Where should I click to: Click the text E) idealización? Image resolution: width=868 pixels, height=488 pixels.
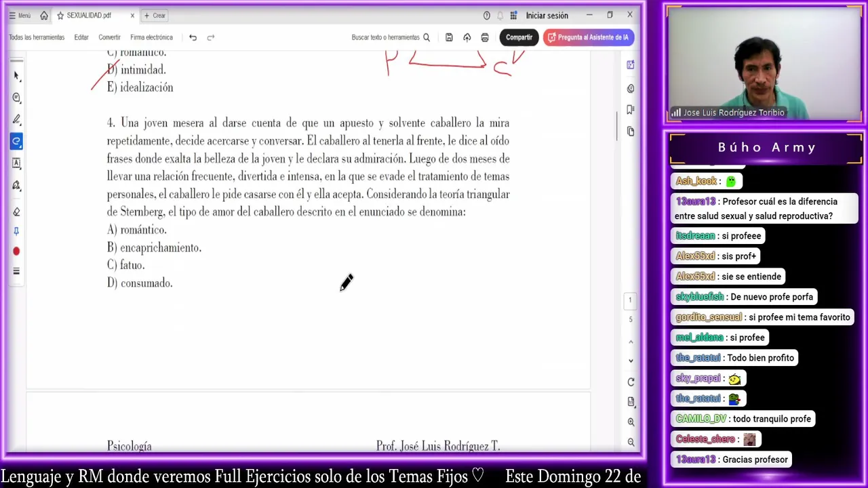coord(140,87)
